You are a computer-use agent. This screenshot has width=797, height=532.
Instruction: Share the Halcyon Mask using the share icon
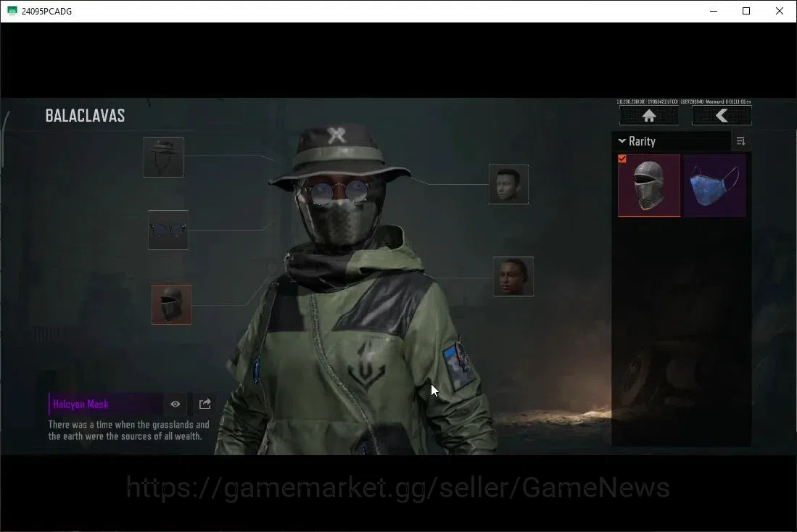(x=205, y=404)
